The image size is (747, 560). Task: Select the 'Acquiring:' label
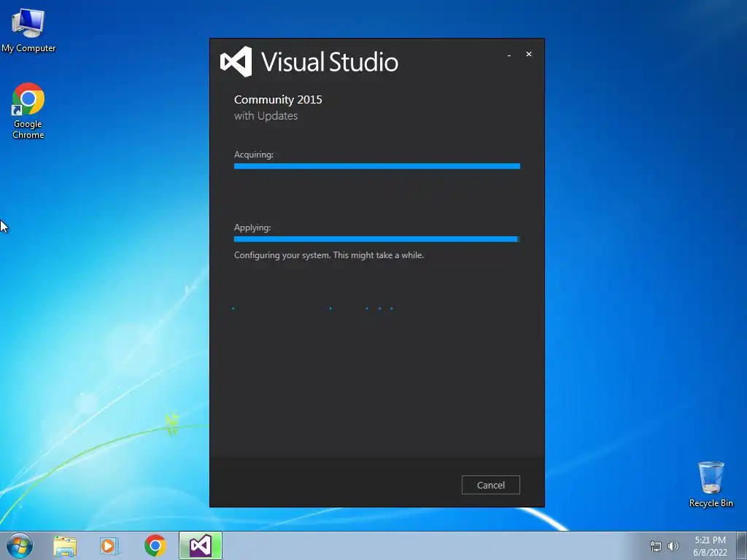[x=253, y=155]
